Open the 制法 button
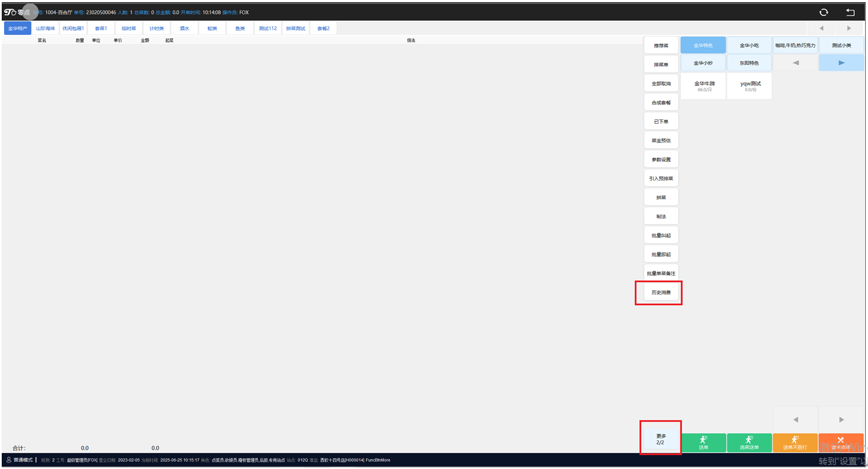Viewport: 868px width, 469px height. 661,217
